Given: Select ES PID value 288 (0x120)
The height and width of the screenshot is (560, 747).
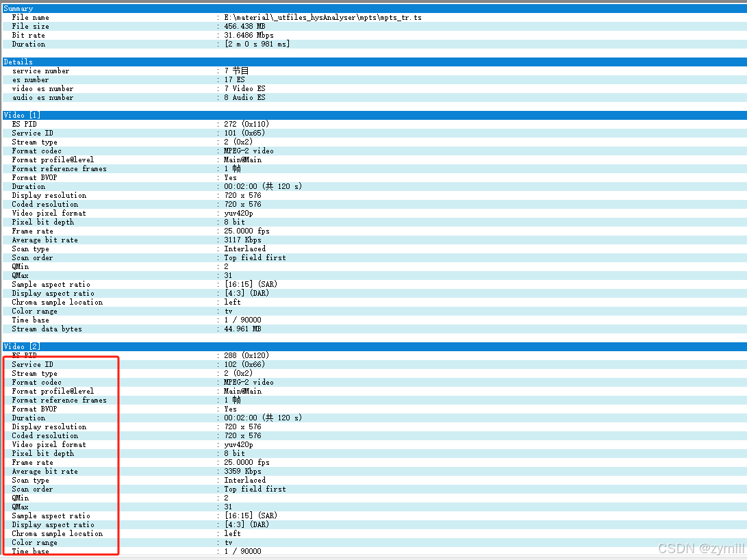Looking at the screenshot, I should coord(246,356).
